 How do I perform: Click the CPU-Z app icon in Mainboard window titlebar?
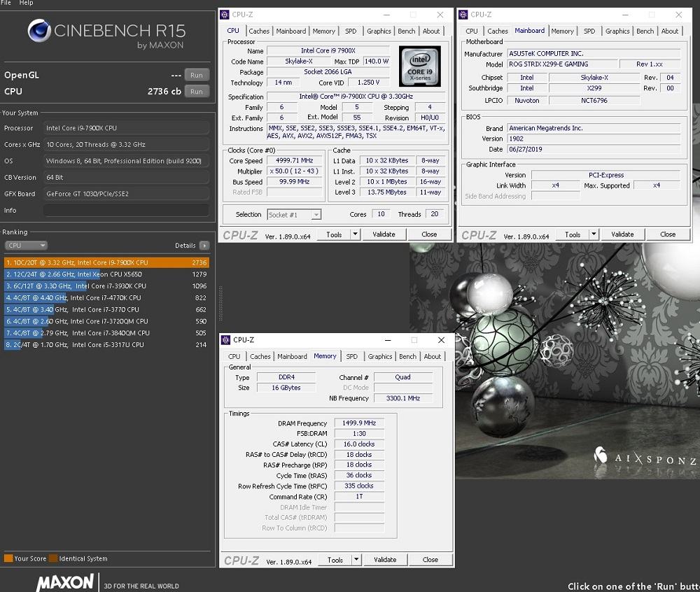(463, 15)
